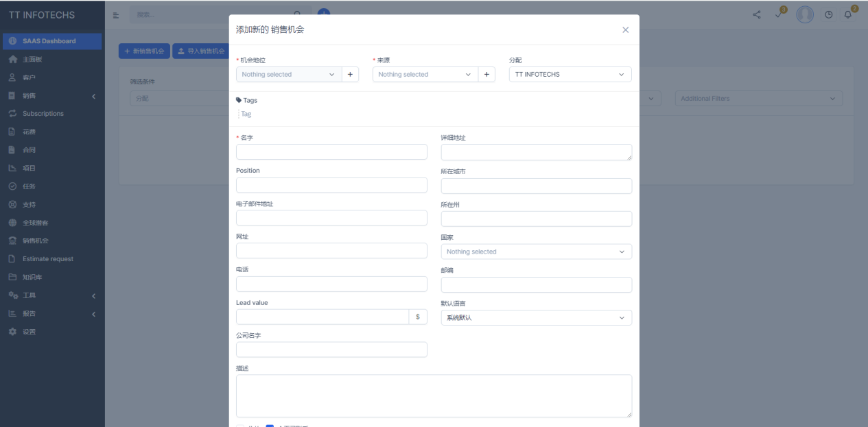
Task: Click the Position text field
Action: (x=331, y=185)
